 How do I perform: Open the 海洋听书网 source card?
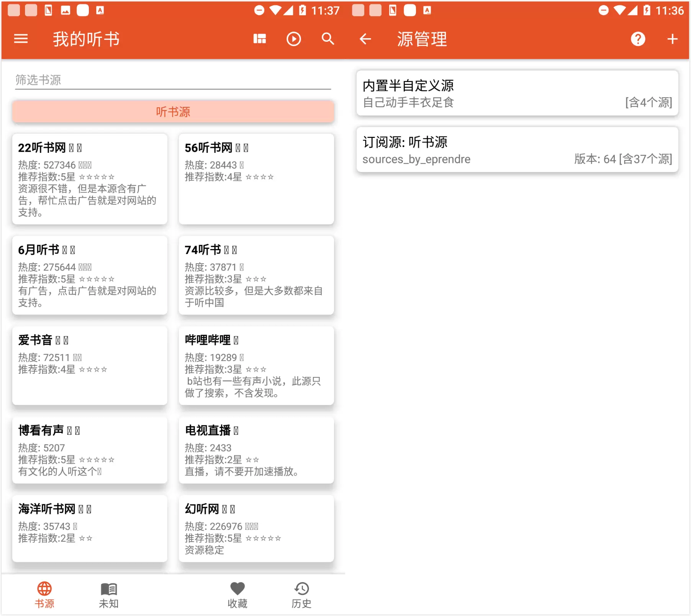(x=90, y=529)
